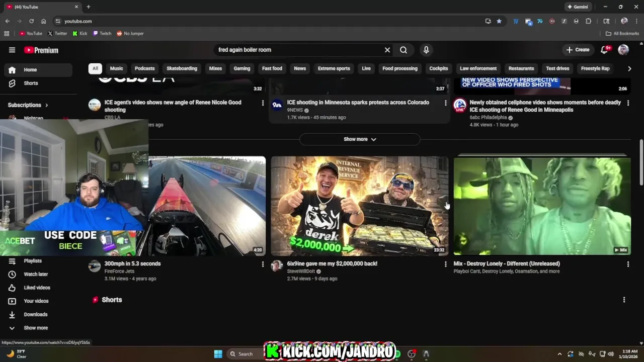Select the All filter chip
The height and width of the screenshot is (362, 644).
click(95, 68)
